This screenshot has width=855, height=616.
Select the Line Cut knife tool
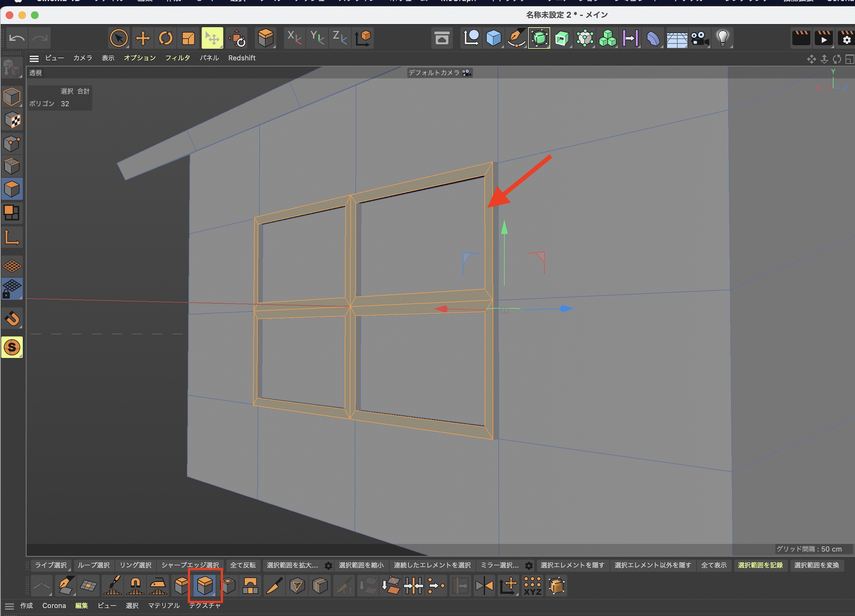274,586
